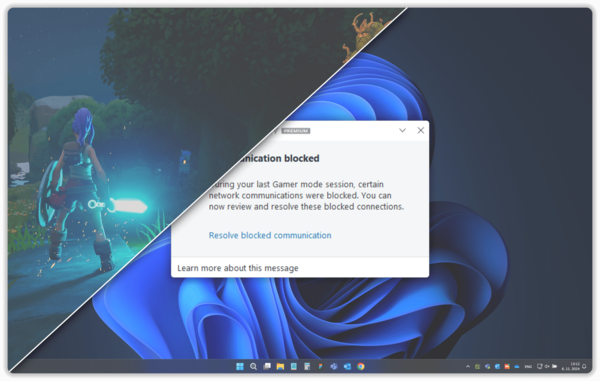The width and height of the screenshot is (600, 381).
Task: Click the network tray icon
Action: pos(540,366)
